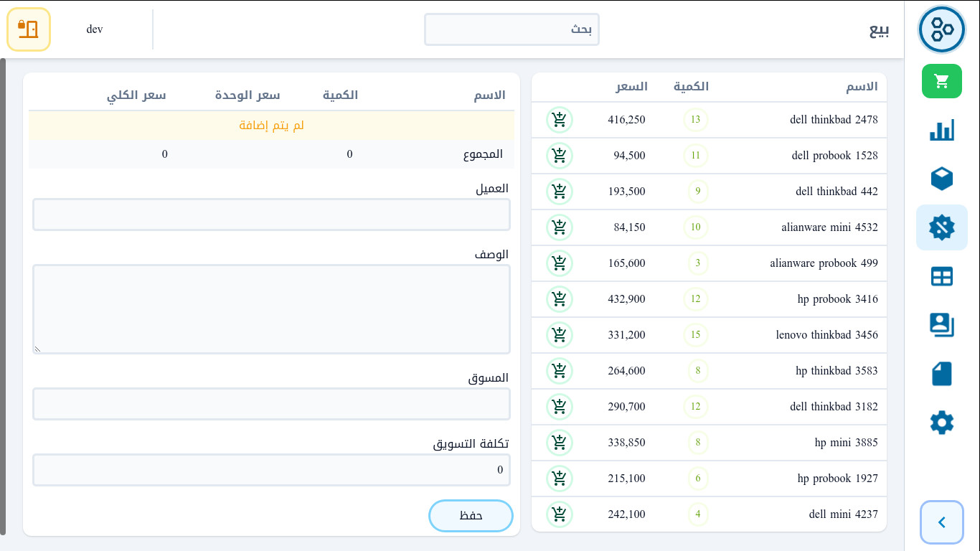Add dell mini 4237 to the cart
The image size is (980, 551).
(560, 514)
